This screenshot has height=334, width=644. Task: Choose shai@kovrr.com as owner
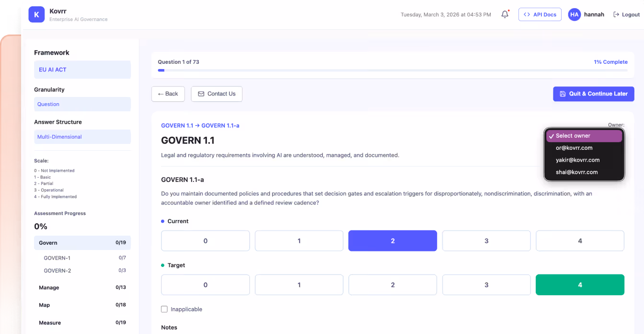click(584, 172)
